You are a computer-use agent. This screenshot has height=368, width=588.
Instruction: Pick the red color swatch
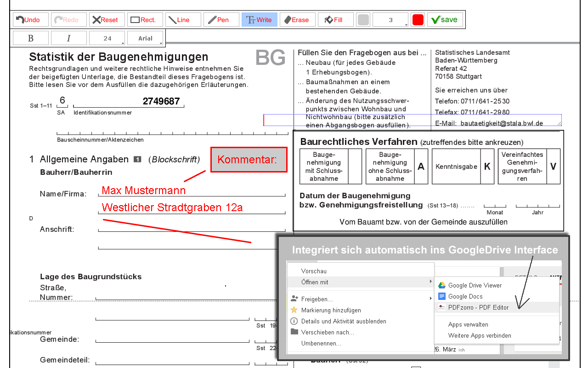[x=418, y=19]
